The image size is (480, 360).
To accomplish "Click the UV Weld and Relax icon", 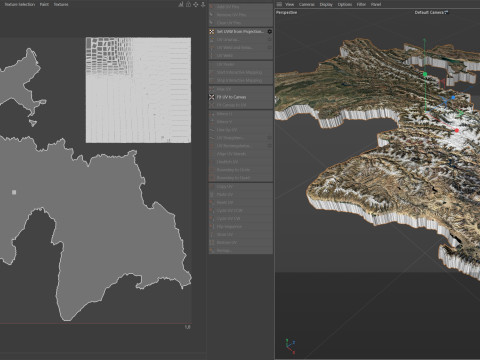I will (211, 48).
